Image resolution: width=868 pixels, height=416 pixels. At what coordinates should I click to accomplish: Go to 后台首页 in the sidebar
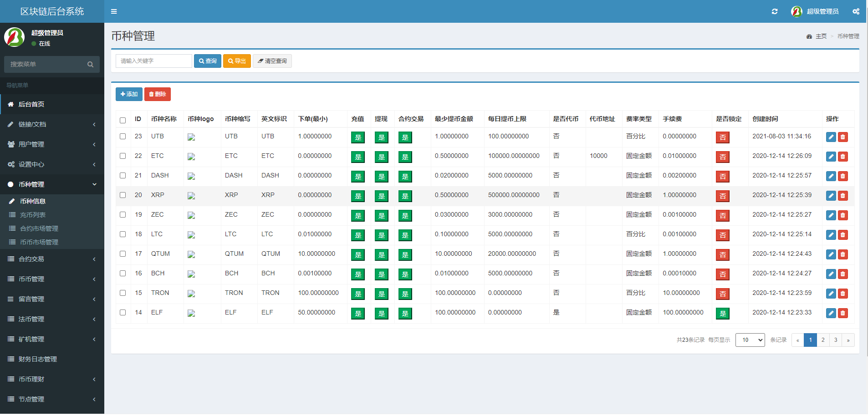(x=31, y=104)
